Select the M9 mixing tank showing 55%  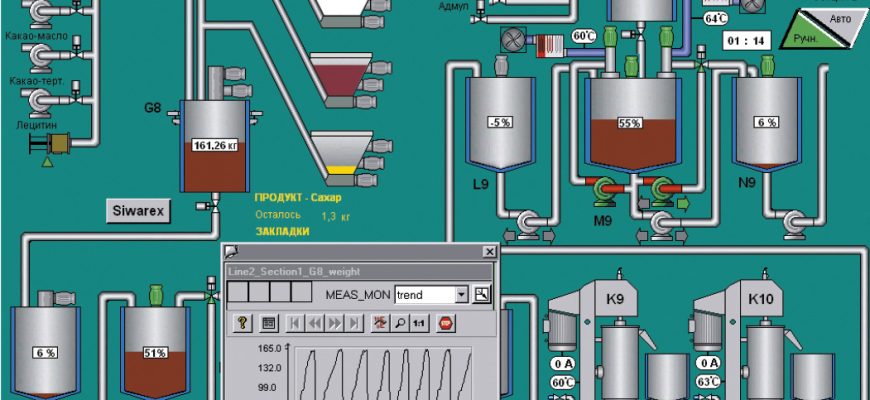click(629, 124)
